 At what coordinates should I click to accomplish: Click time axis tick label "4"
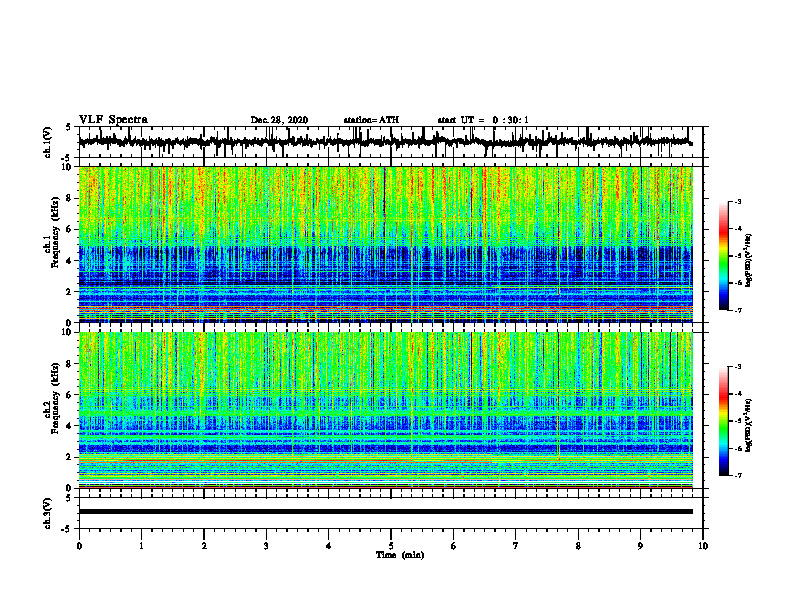pos(329,546)
